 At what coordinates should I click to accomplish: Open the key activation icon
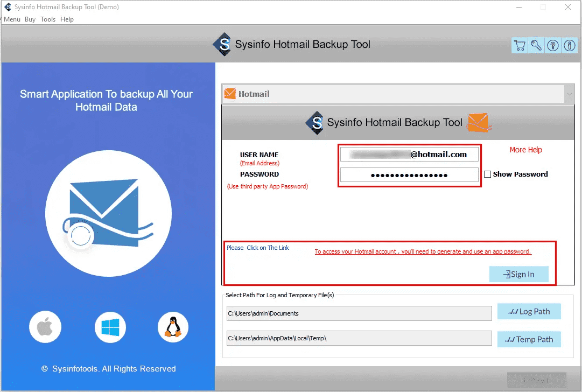536,46
